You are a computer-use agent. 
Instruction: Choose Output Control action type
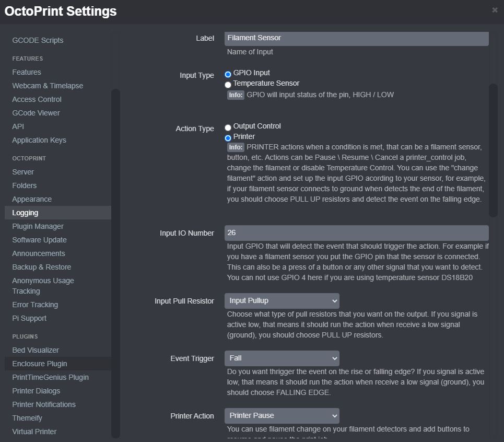[228, 127]
